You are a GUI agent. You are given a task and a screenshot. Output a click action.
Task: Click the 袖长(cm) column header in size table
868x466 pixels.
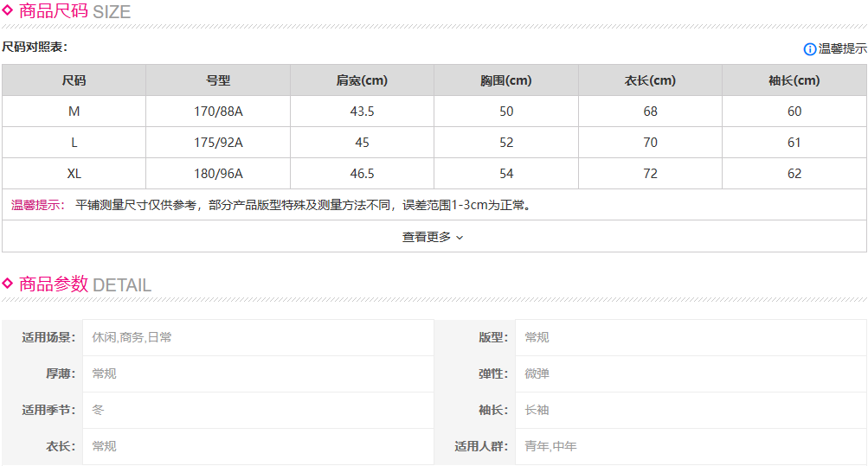pyautogui.click(x=794, y=80)
